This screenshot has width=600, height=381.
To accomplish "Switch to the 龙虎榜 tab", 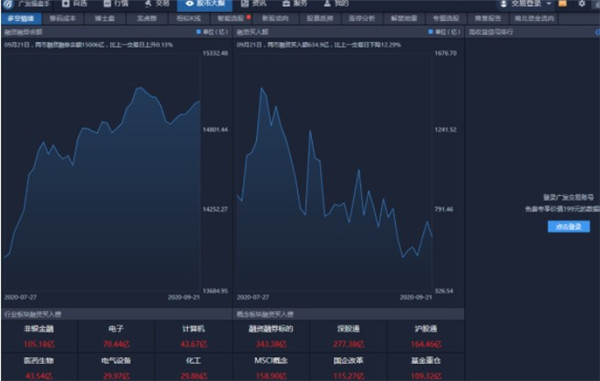I will [x=147, y=18].
